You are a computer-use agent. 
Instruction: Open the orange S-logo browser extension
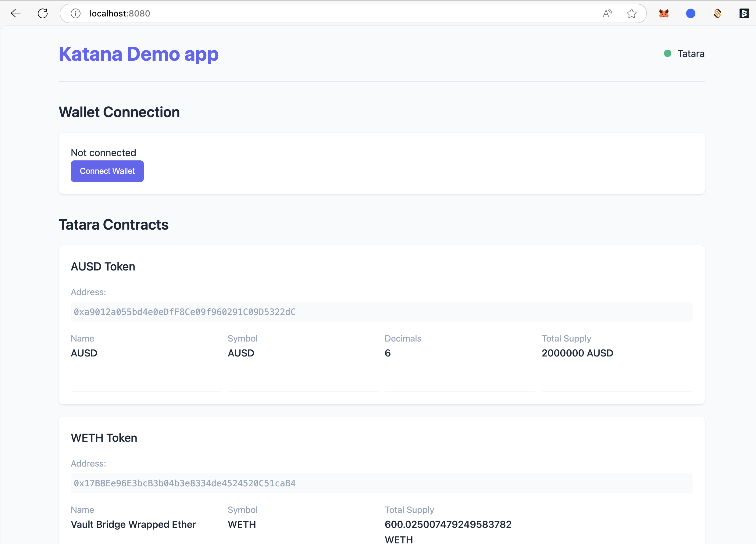tap(717, 13)
